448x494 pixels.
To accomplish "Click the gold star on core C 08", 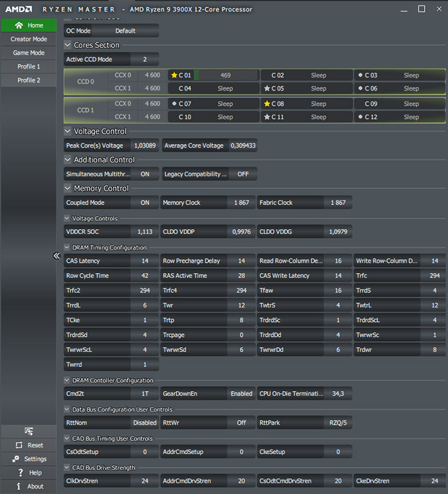I will 267,104.
